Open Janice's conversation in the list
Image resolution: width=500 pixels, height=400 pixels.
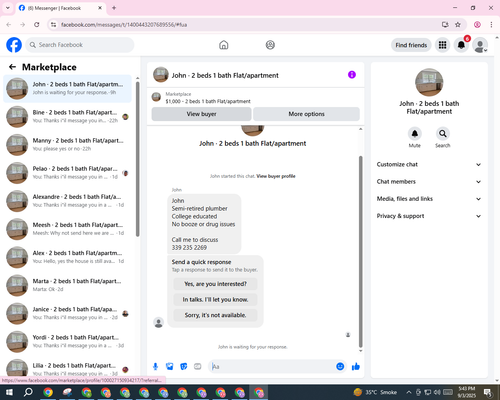(x=67, y=313)
